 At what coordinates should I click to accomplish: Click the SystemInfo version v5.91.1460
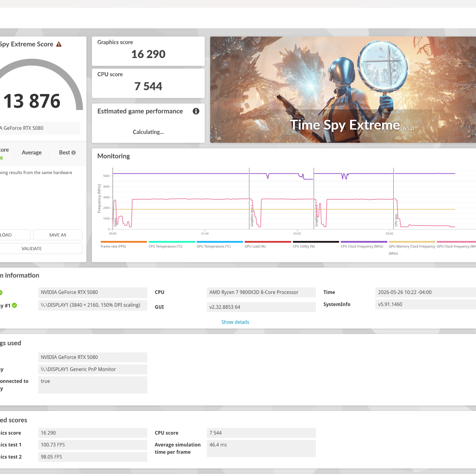point(426,304)
